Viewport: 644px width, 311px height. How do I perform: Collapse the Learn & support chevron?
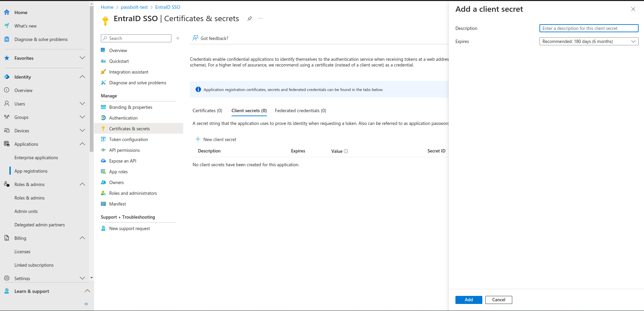tap(87, 291)
